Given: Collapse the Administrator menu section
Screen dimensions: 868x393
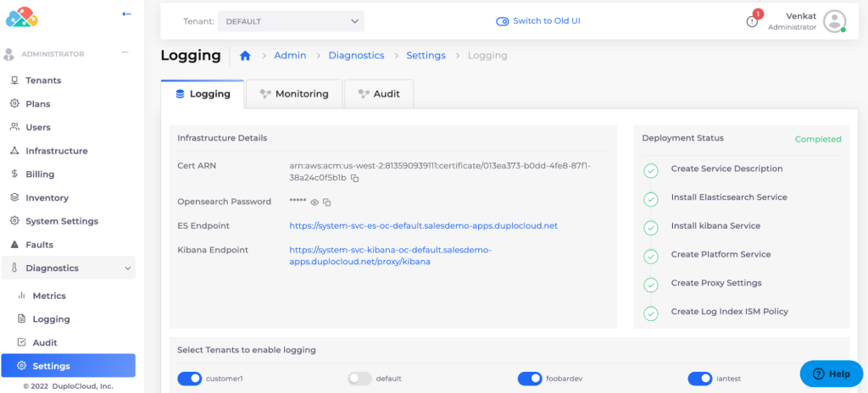Looking at the screenshot, I should pos(125,53).
